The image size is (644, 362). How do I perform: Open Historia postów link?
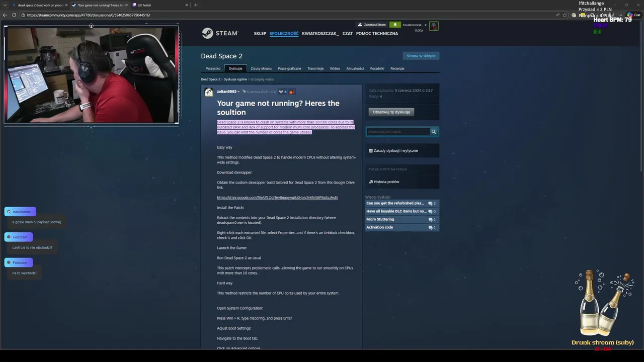[386, 182]
